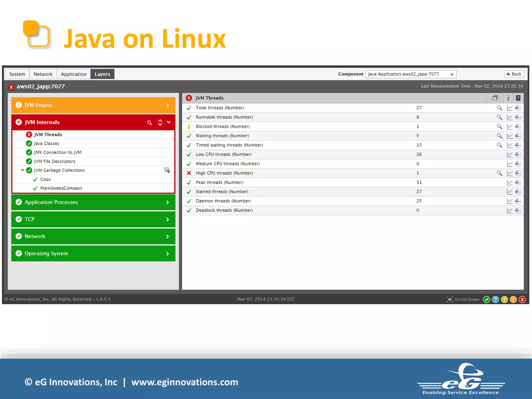Collapse JVM Garbage Collections tree node

tap(23, 170)
